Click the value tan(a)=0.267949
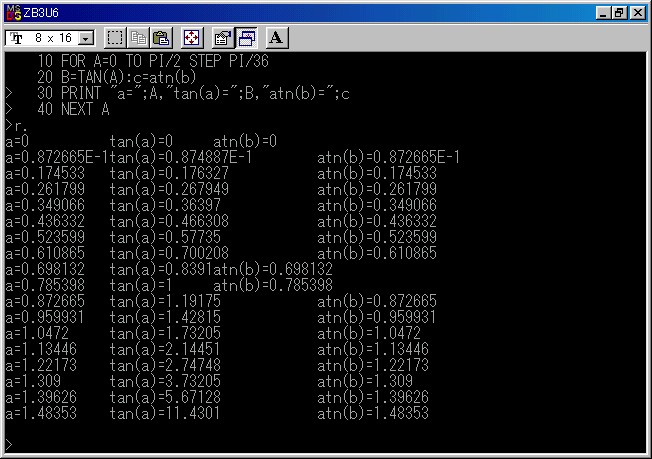The height and width of the screenshot is (459, 652). pos(169,190)
